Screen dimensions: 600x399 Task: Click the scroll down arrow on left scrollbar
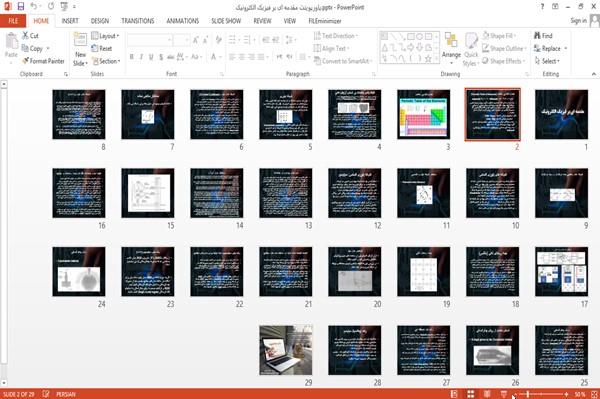click(x=3, y=382)
